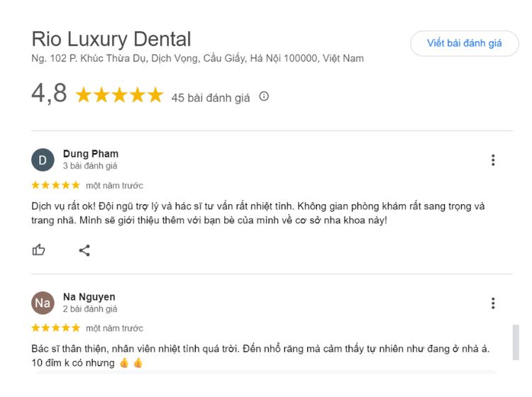Click the five stars on Na Nguyen's review
The height and width of the screenshot is (397, 532).
[55, 328]
